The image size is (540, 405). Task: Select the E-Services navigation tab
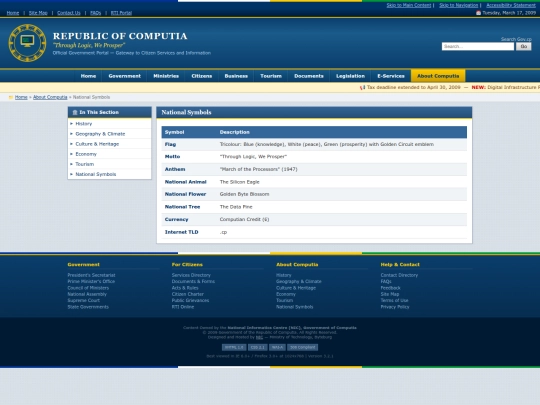point(391,76)
